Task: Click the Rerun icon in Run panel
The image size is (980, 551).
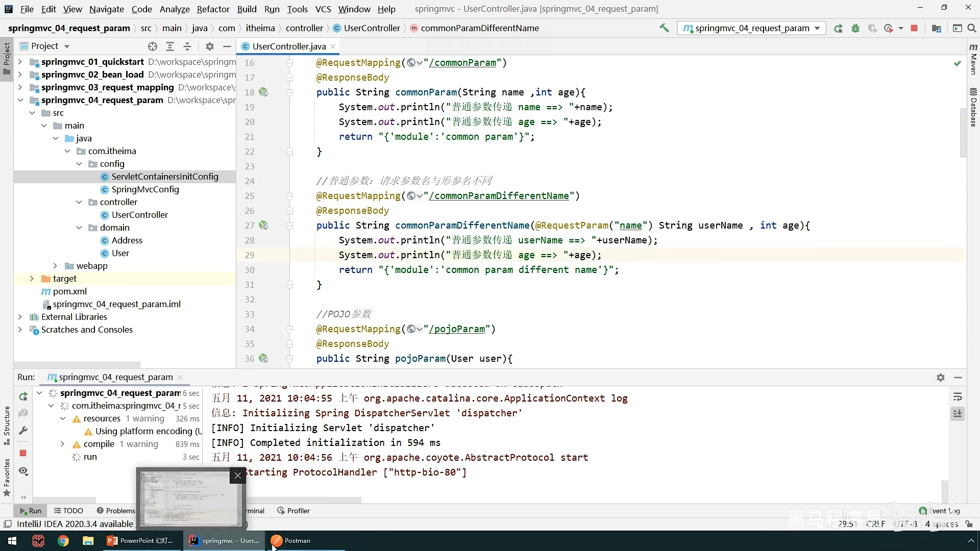Action: tap(23, 396)
